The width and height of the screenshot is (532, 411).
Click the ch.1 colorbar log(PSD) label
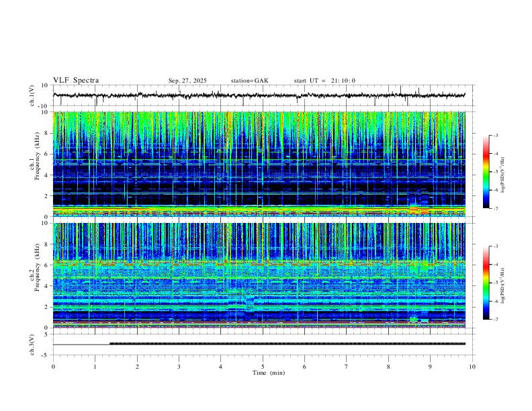point(503,175)
